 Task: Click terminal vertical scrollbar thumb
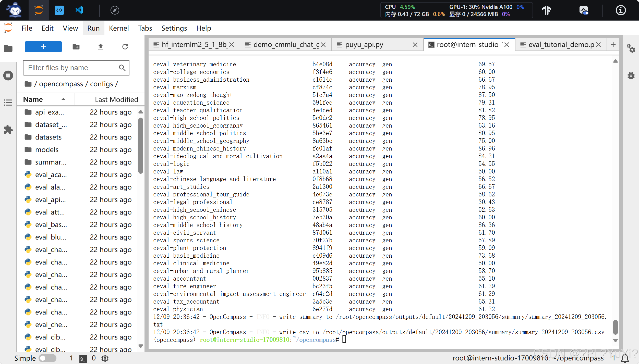tap(615, 327)
